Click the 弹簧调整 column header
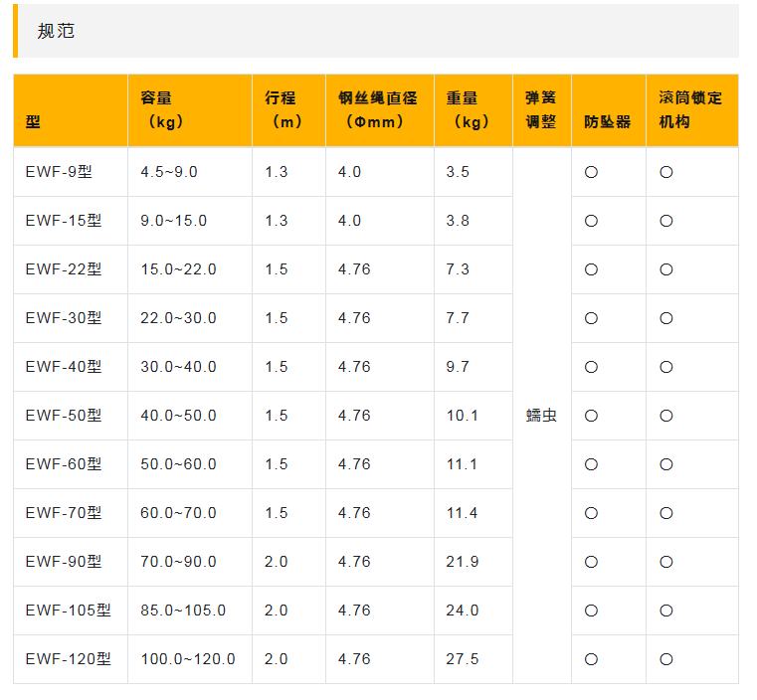Viewport: 757px width, 700px height. (x=541, y=110)
